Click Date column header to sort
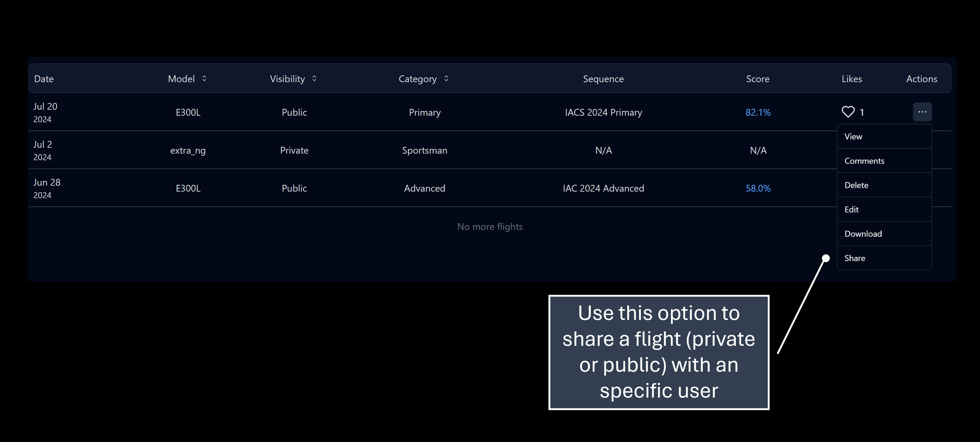 click(x=44, y=79)
